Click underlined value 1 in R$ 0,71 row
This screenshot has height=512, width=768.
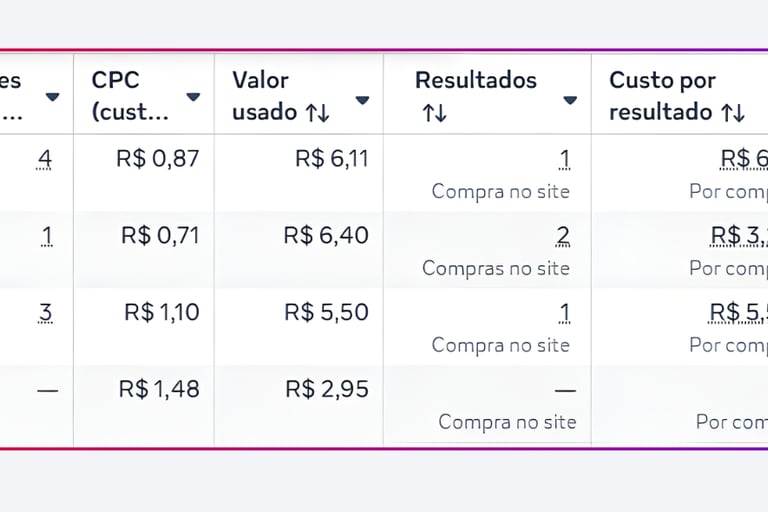[x=46, y=236]
